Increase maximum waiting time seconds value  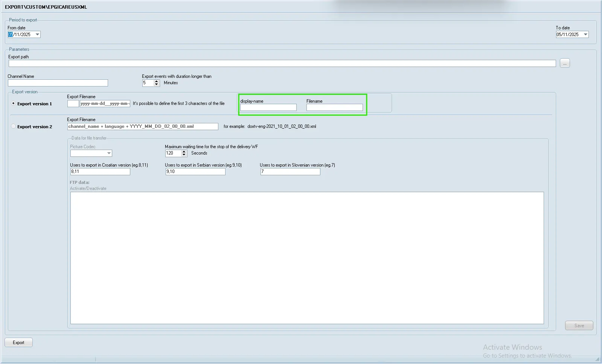[x=184, y=152]
